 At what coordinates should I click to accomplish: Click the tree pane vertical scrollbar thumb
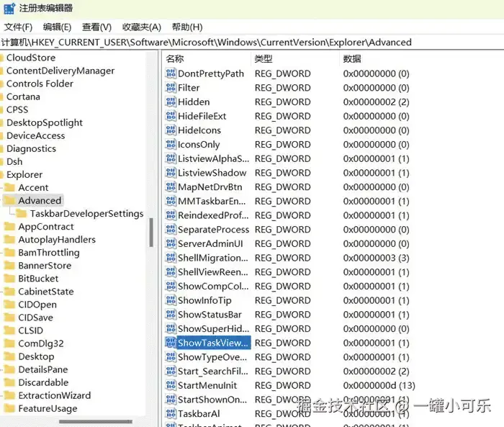point(151,233)
